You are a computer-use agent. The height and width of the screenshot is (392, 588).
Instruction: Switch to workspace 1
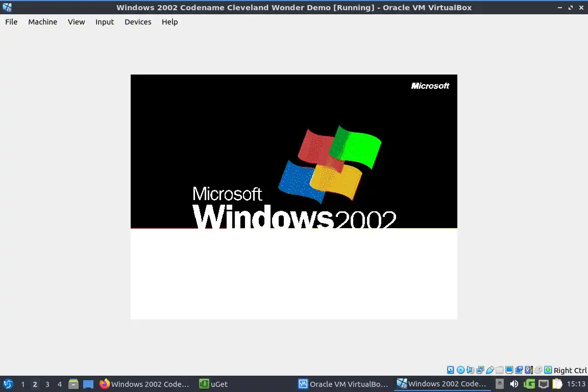click(23, 384)
